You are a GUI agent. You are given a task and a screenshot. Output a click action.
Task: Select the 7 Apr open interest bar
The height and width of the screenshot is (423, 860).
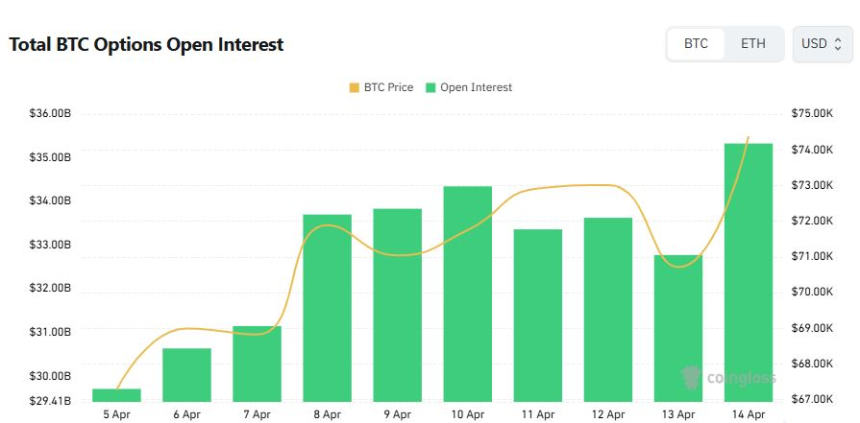[257, 364]
